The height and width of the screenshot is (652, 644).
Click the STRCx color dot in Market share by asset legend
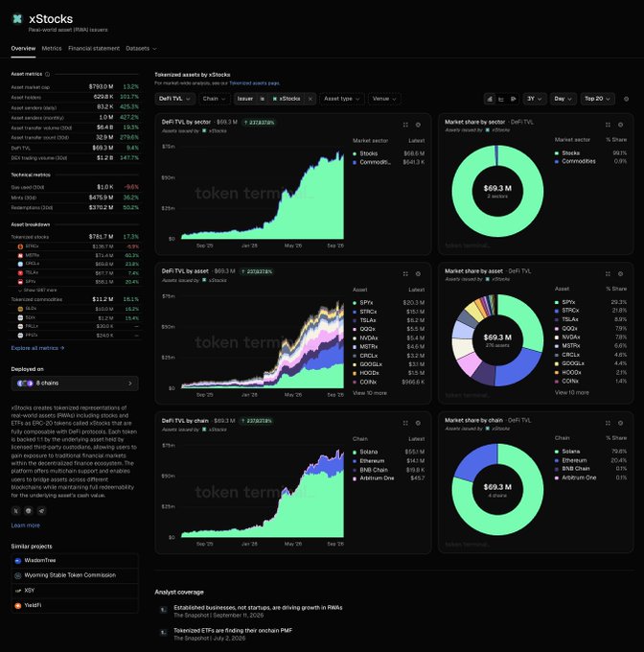557,311
